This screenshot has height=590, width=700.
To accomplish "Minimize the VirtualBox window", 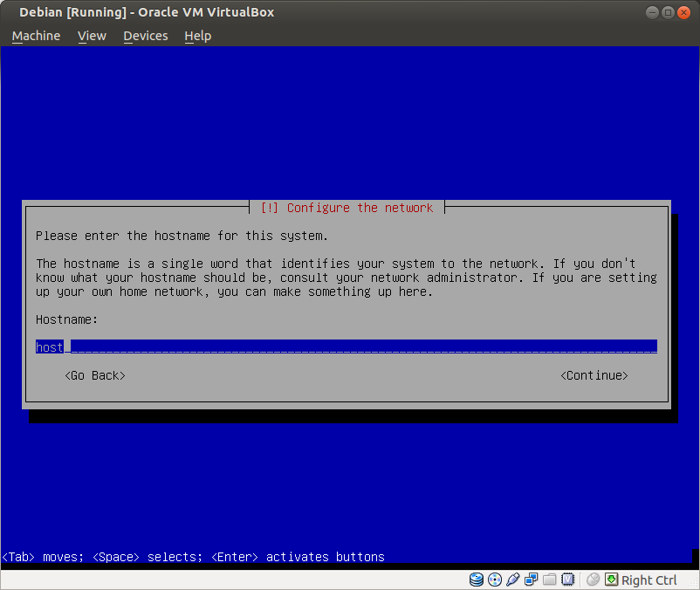I will (654, 12).
